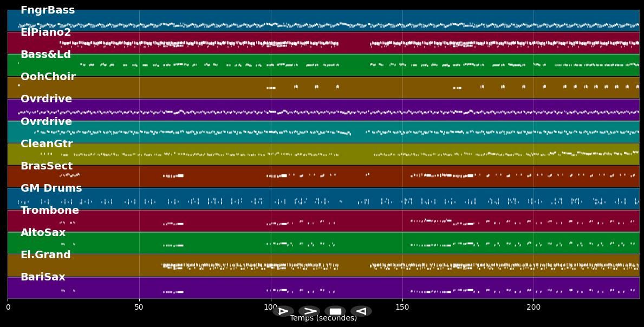Click the El.Grand track label
Screen dimensions: 644x327
coord(45,255)
